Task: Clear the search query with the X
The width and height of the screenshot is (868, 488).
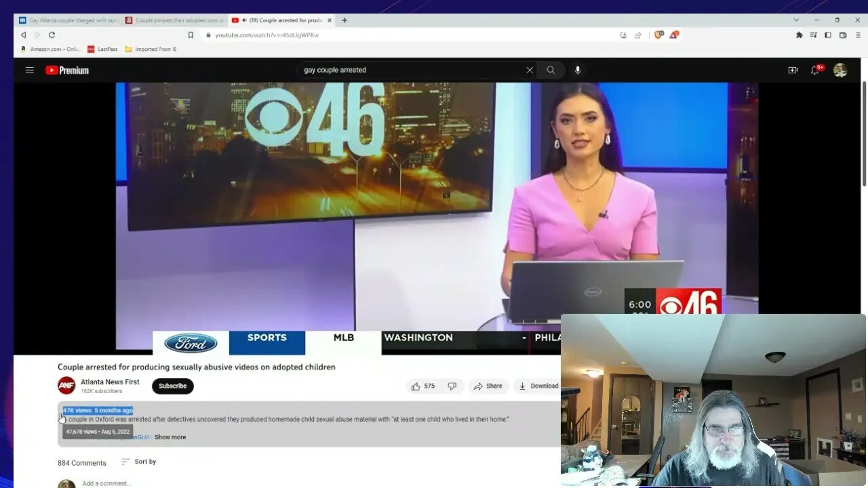Action: click(530, 70)
